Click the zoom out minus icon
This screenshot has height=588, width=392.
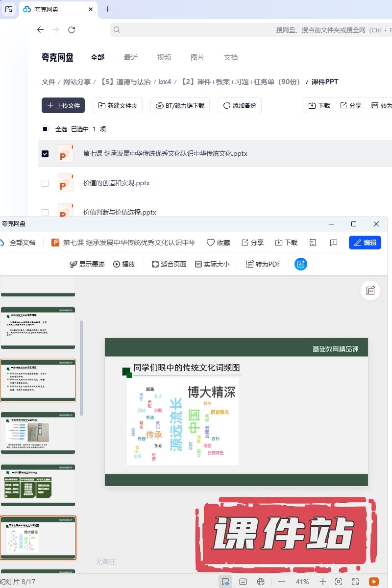tap(282, 582)
